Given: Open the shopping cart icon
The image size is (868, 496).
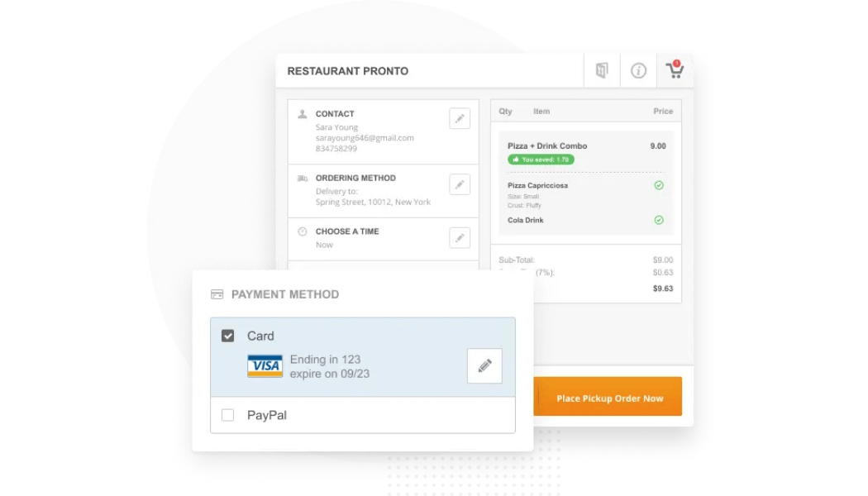Looking at the screenshot, I should 675,70.
